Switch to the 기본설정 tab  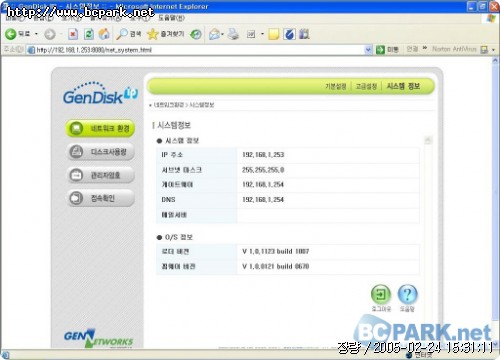336,86
